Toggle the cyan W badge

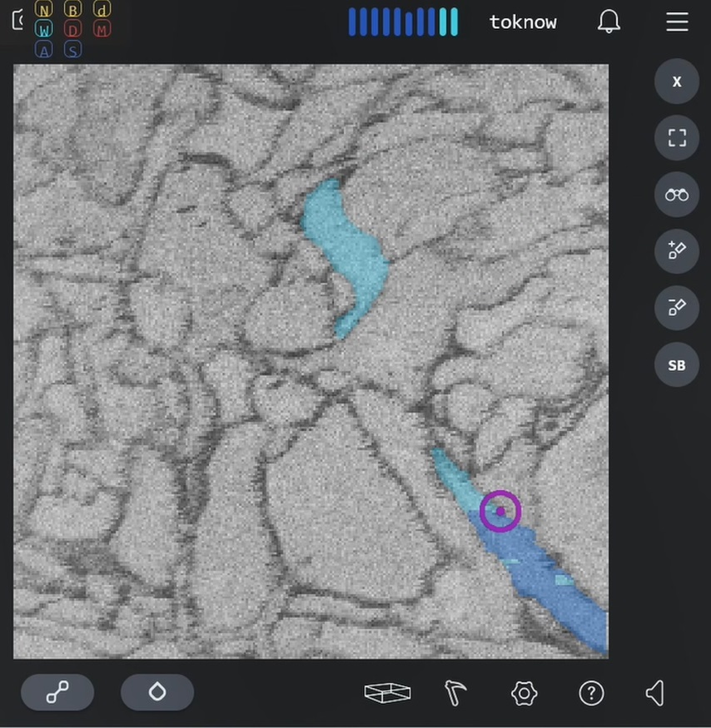point(43,30)
